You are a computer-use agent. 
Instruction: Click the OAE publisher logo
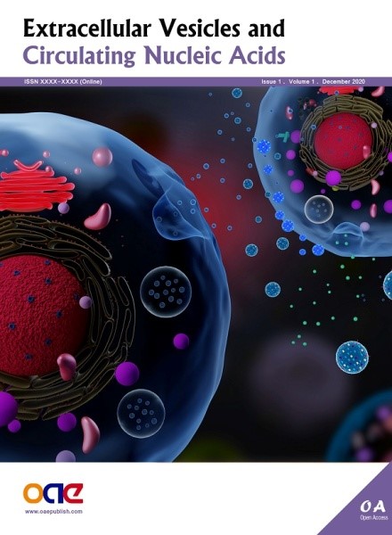pos(53,493)
